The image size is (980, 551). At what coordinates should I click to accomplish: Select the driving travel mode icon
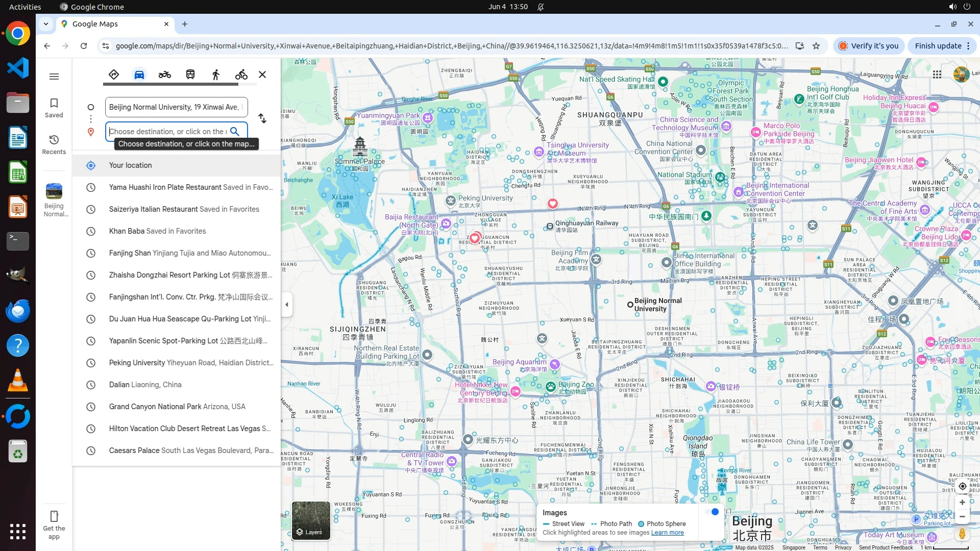pos(139,74)
